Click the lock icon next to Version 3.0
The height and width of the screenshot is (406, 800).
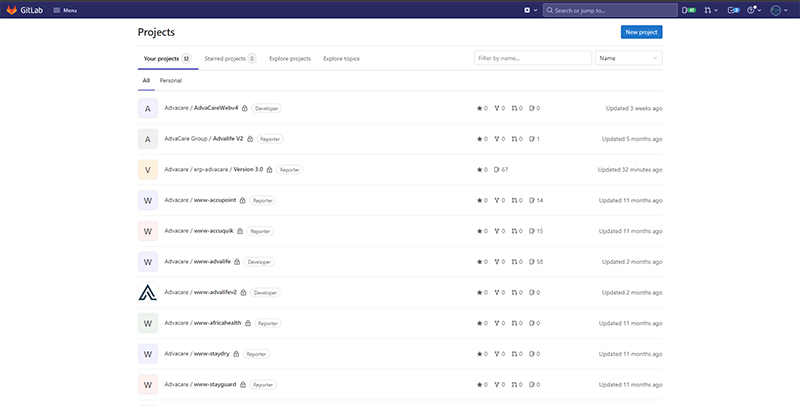pyautogui.click(x=269, y=169)
